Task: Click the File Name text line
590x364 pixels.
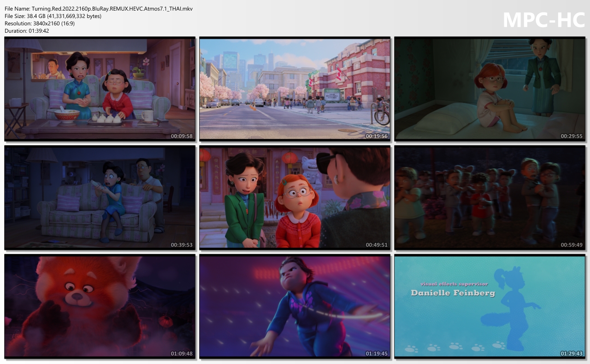Action: pyautogui.click(x=99, y=9)
